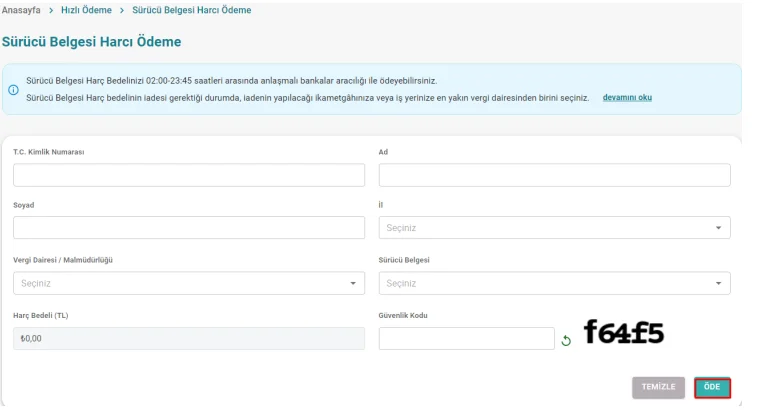Select the Soyad text box
The width and height of the screenshot is (758, 410).
click(189, 228)
